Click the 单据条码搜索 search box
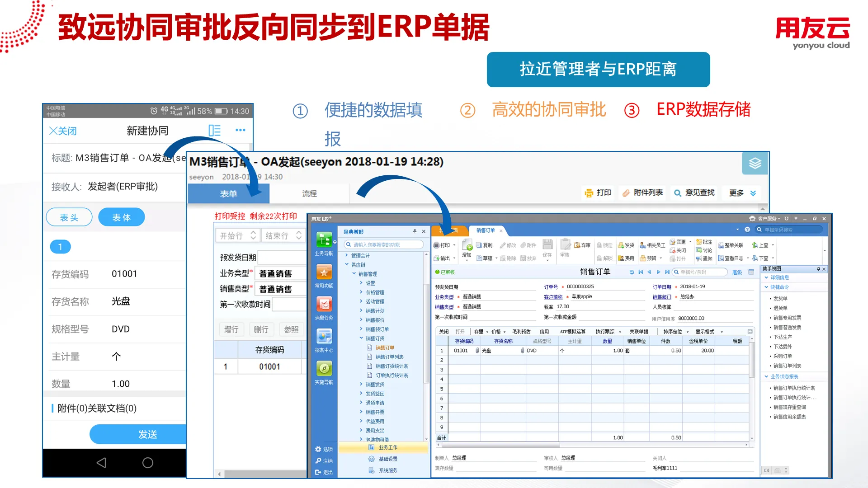Viewport: 868px width, 488px height. [x=788, y=230]
